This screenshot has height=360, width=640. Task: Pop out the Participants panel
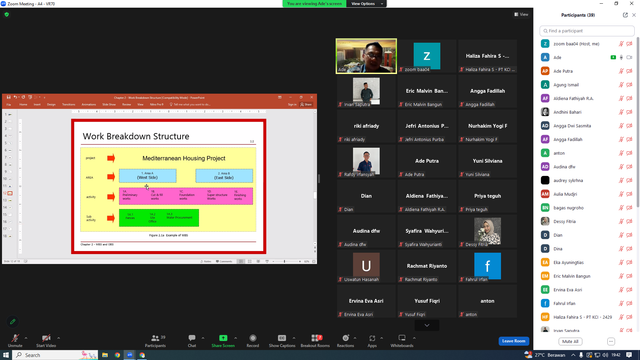click(x=625, y=15)
